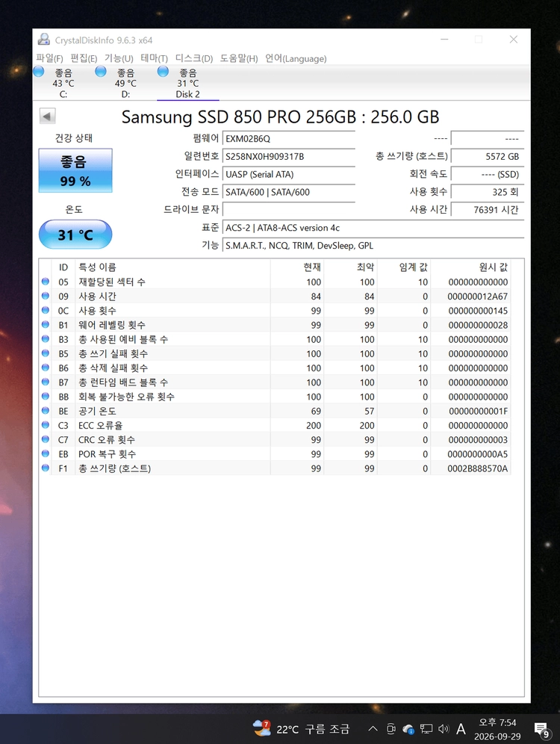Select the C: drive 43 °C tab

(x=63, y=83)
